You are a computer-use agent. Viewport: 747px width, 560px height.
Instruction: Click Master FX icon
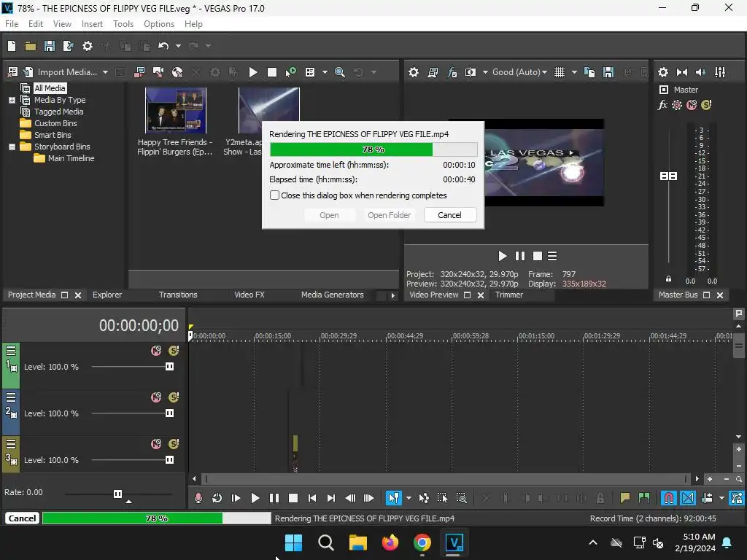pos(662,105)
